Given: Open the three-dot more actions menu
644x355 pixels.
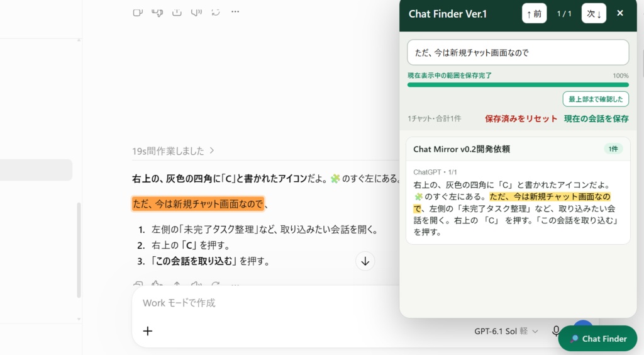Looking at the screenshot, I should 235,12.
